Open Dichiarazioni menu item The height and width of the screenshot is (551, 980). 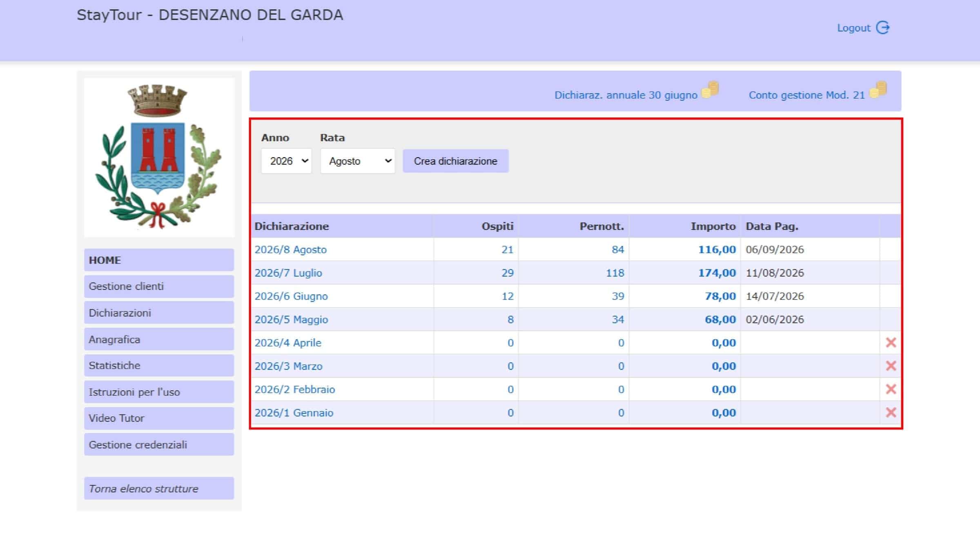tap(159, 313)
